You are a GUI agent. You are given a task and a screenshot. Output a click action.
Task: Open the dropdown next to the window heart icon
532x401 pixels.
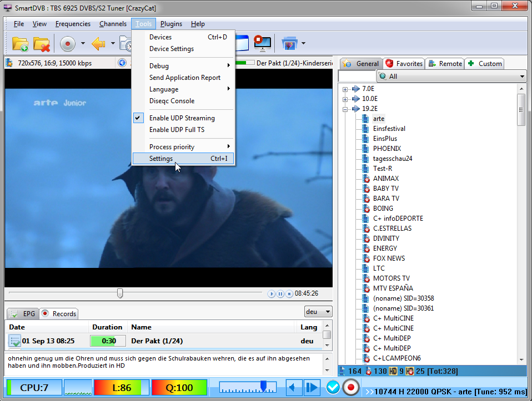coord(303,43)
